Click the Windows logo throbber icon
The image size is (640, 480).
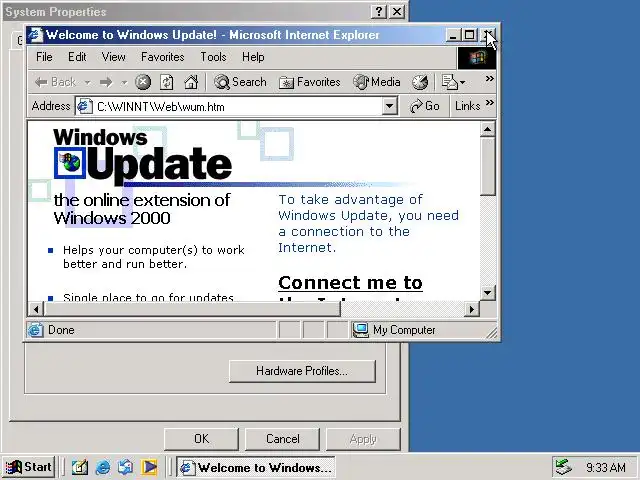tap(477, 58)
